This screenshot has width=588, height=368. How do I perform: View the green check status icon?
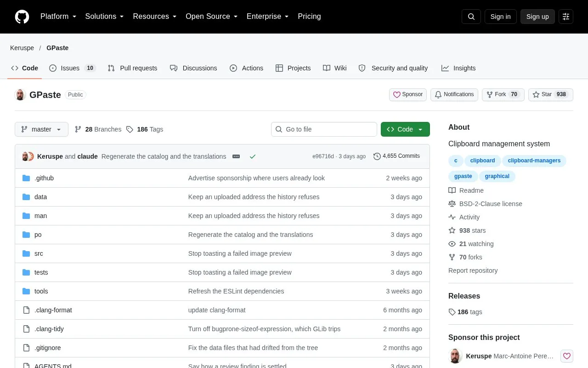coord(253,156)
